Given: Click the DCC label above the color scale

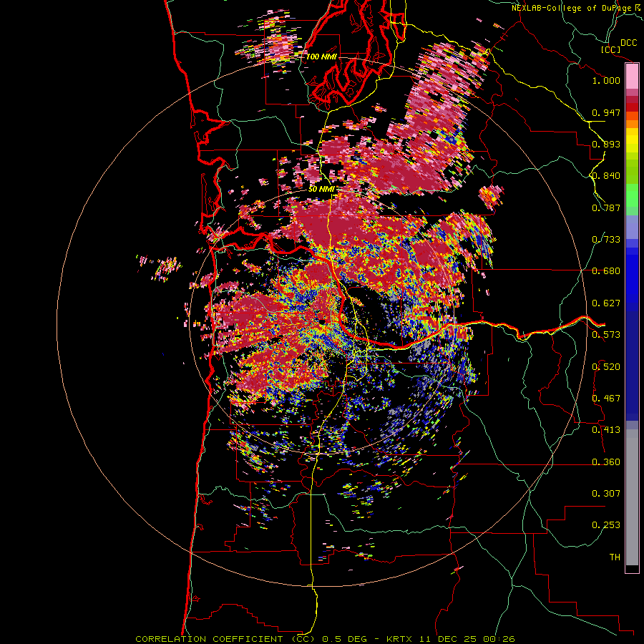Looking at the screenshot, I should pos(628,43).
